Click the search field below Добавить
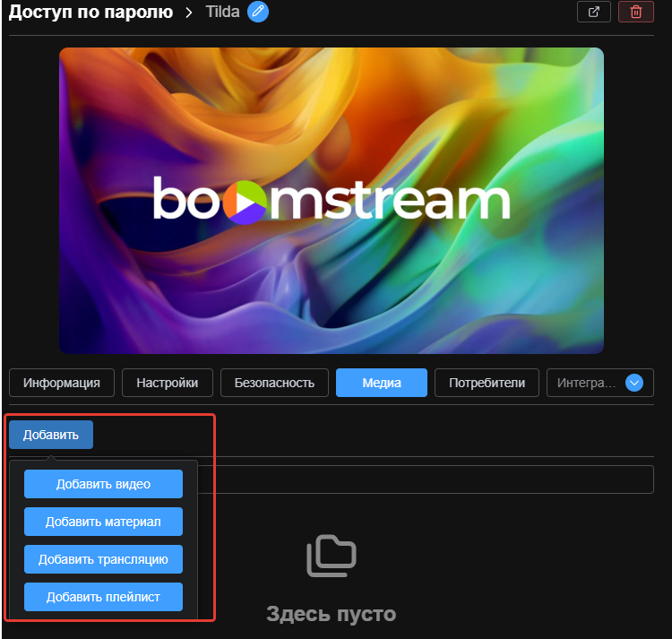This screenshot has width=672, height=639. 426,479
